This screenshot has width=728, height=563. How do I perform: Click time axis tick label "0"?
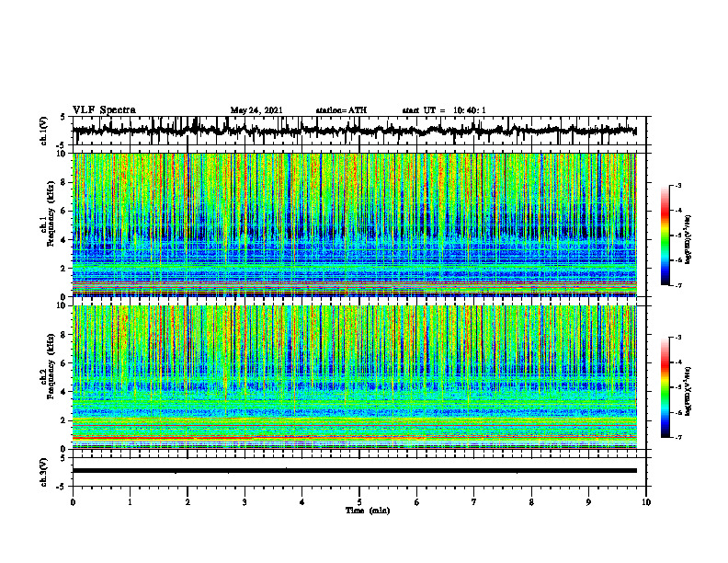(x=73, y=502)
